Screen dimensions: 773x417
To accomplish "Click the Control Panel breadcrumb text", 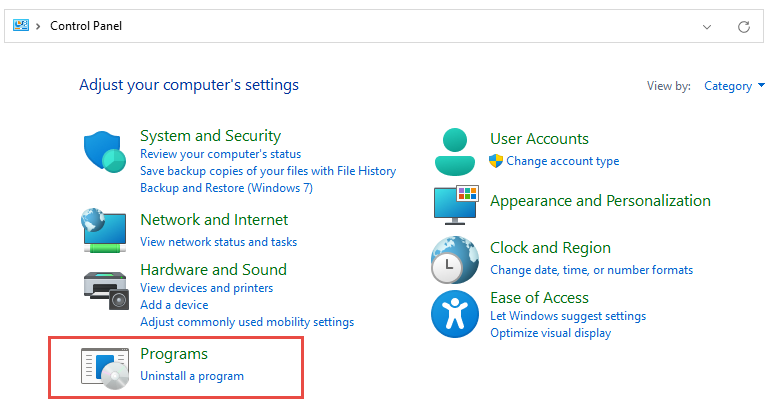I will pyautogui.click(x=86, y=26).
